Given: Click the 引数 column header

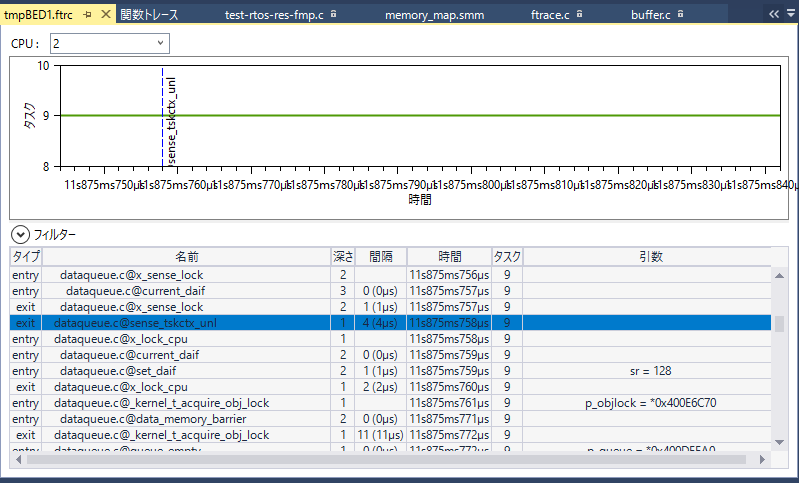Looking at the screenshot, I should (650, 257).
